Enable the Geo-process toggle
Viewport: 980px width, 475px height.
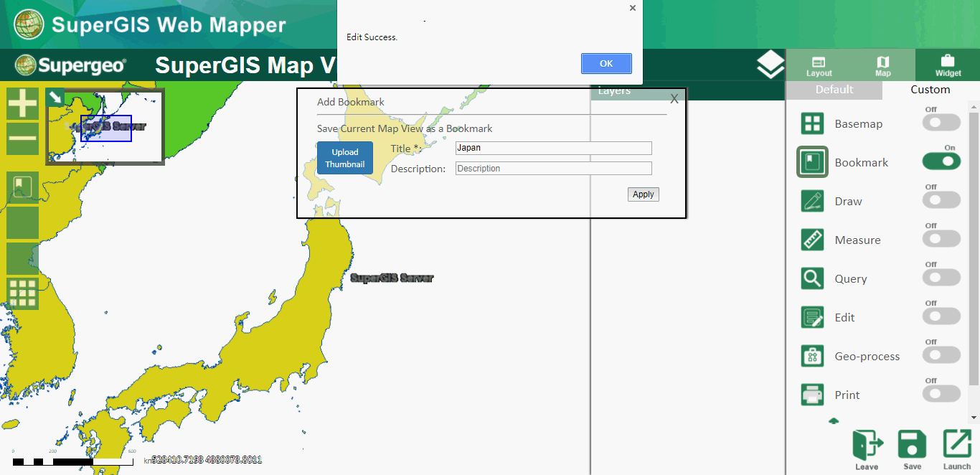pos(941,355)
